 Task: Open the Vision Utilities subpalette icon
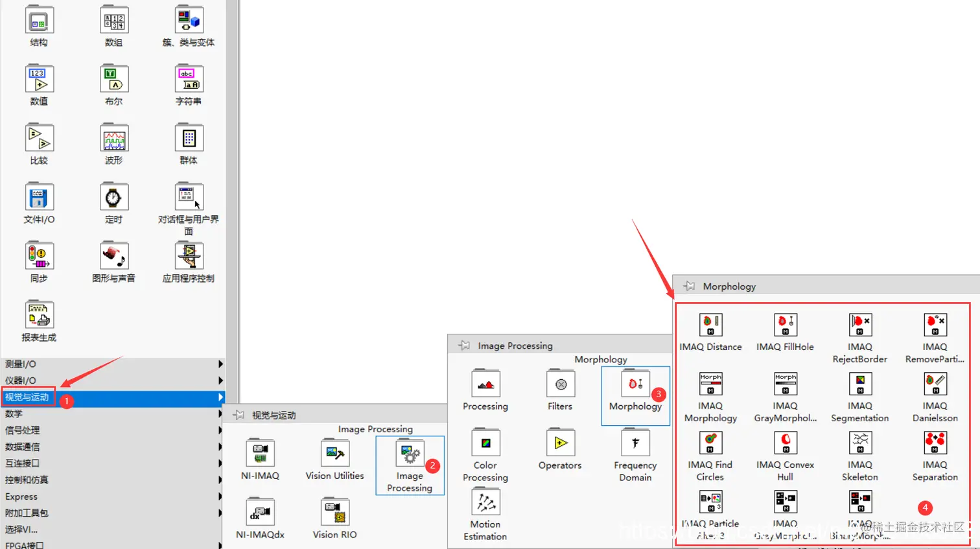335,453
